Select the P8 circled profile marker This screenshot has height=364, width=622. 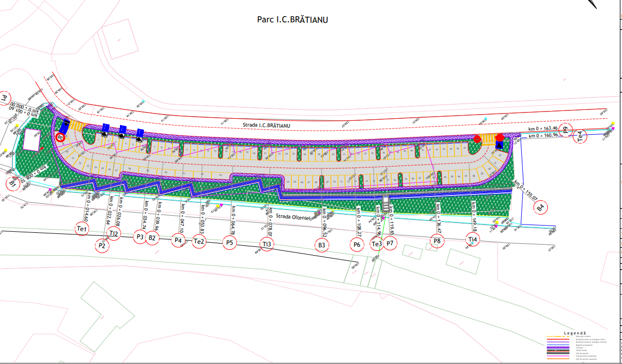coord(437,241)
